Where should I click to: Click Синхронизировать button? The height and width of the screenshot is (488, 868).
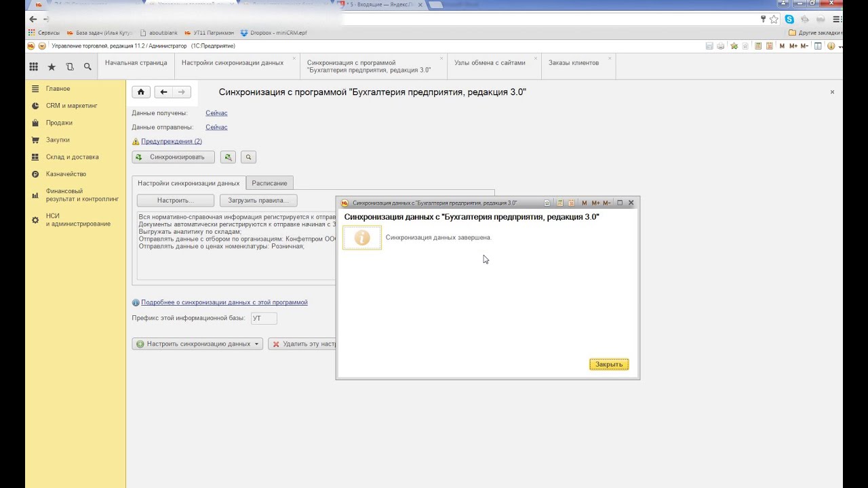coord(173,157)
